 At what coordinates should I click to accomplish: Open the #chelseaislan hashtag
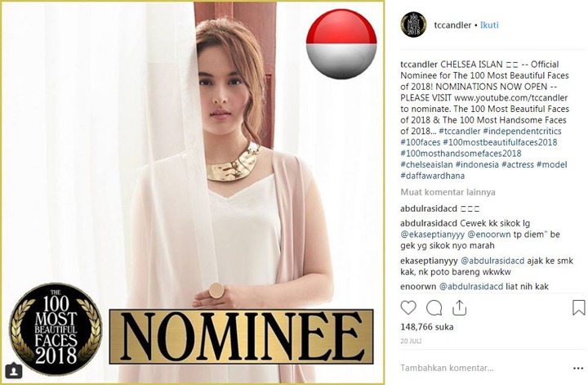(426, 164)
